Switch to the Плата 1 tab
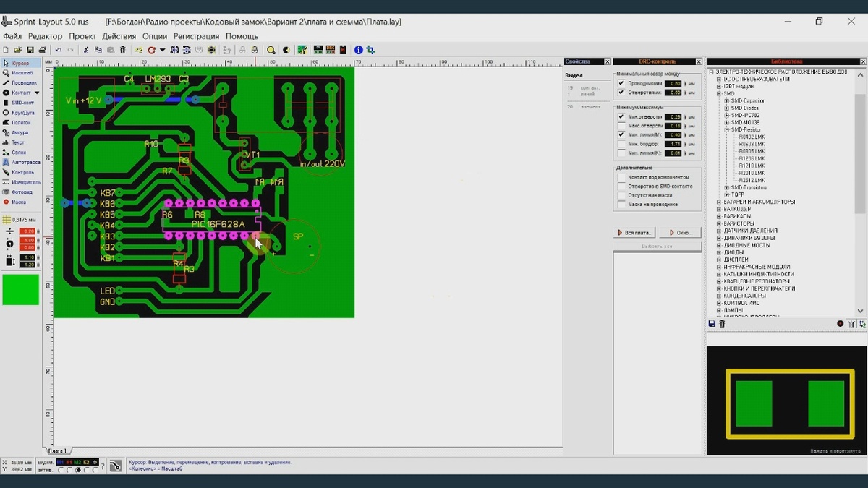Image resolution: width=868 pixels, height=488 pixels. (x=58, y=450)
